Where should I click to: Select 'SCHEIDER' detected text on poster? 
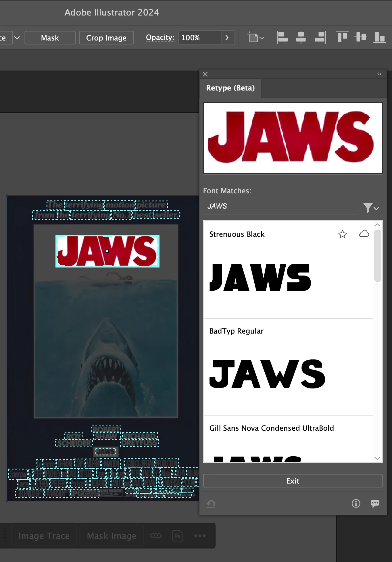[74, 443]
